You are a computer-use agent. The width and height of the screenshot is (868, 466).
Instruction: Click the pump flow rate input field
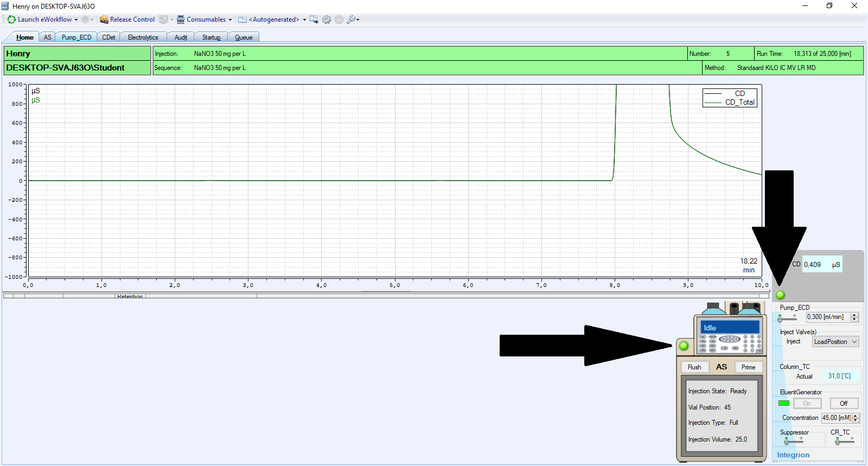(827, 317)
